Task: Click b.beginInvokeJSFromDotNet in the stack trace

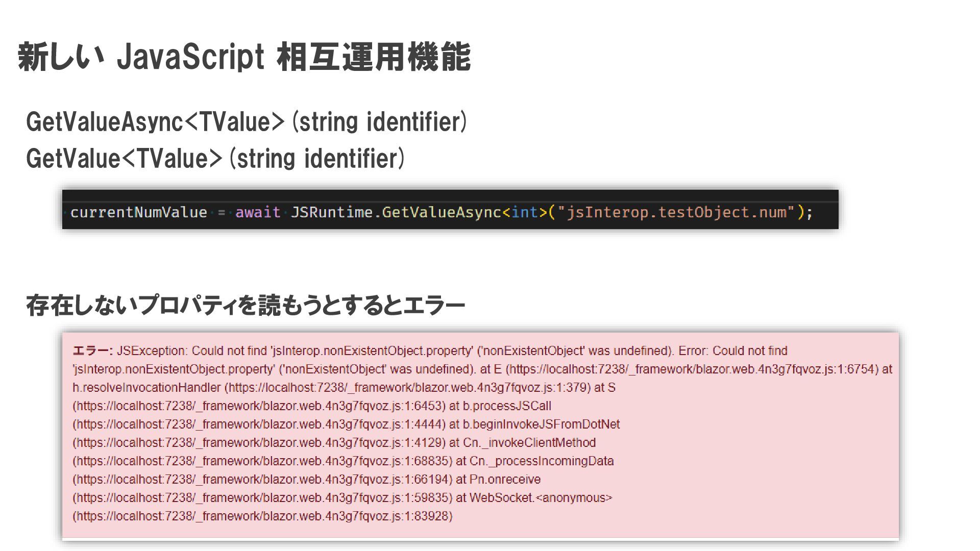Action: pyautogui.click(x=541, y=424)
